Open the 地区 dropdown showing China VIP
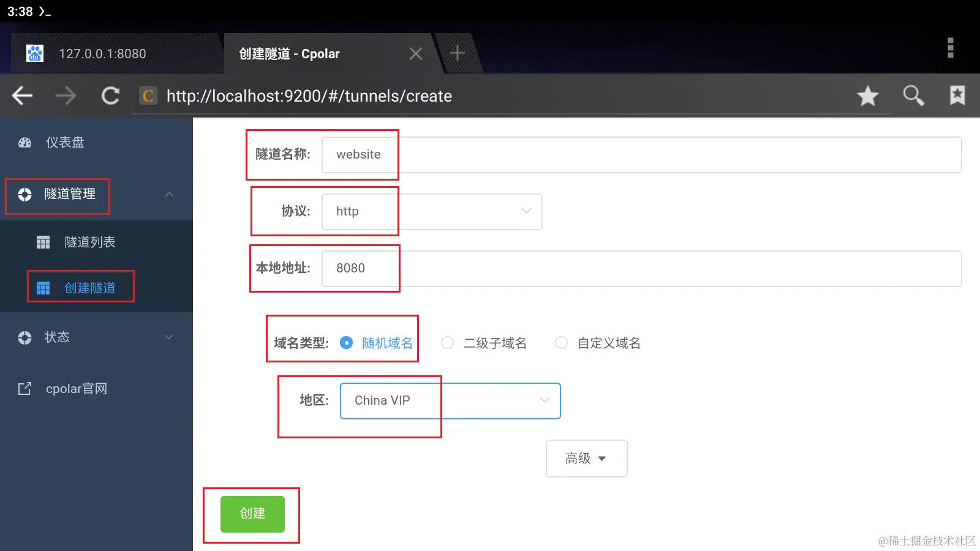The width and height of the screenshot is (980, 551). (x=450, y=401)
